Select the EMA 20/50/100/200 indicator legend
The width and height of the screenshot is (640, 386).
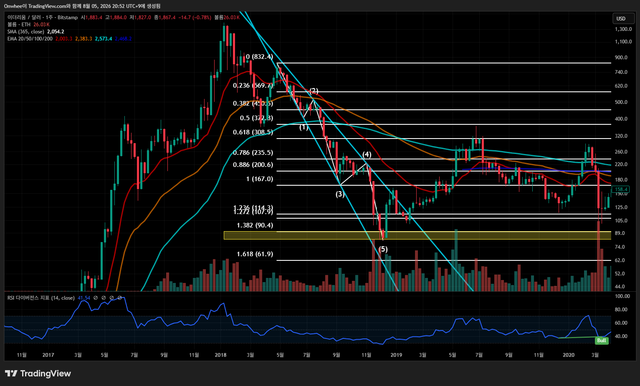tap(69, 38)
